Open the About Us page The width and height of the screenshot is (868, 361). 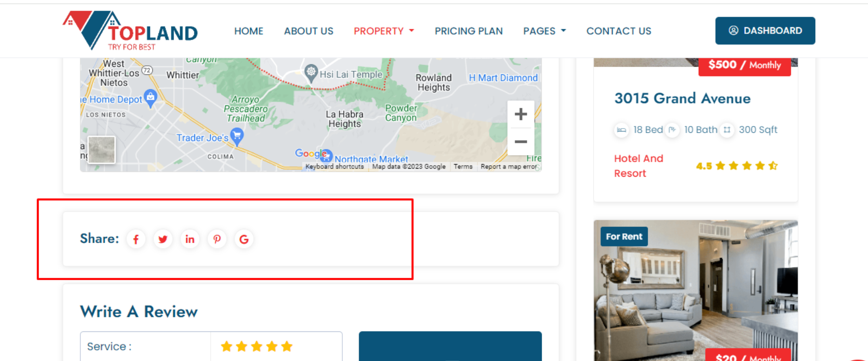[309, 31]
